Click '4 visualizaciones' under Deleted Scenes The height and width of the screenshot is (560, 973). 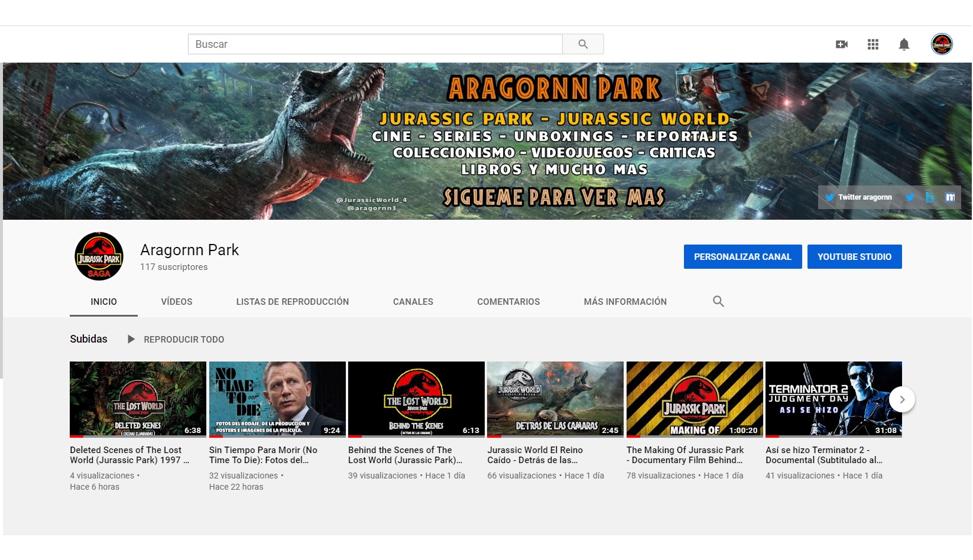coord(102,476)
